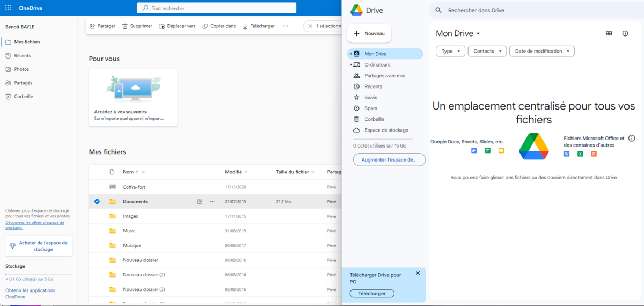Open the Images folder
644x306 pixels.
[x=130, y=216]
